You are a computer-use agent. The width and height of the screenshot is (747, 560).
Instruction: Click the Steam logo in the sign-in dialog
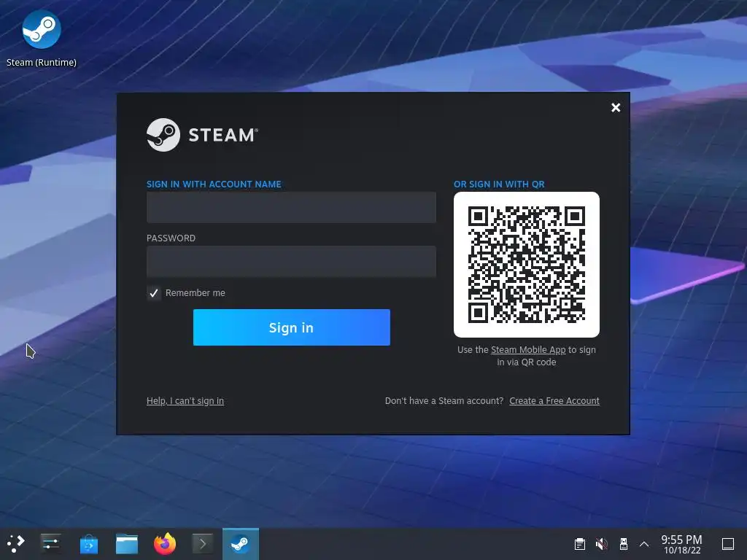click(x=203, y=135)
